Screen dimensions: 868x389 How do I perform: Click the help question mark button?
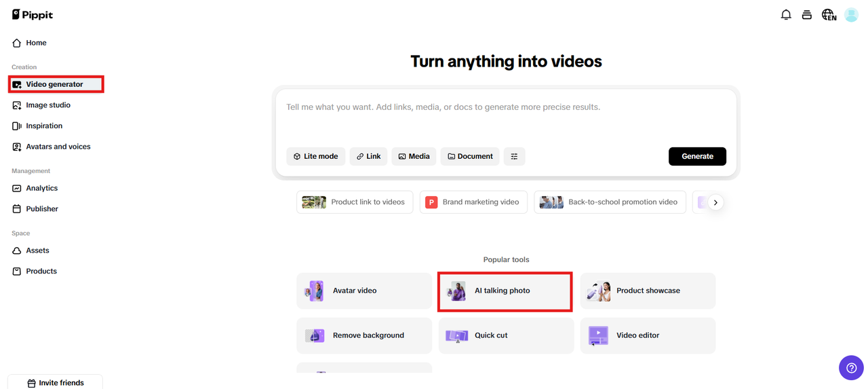click(x=851, y=367)
